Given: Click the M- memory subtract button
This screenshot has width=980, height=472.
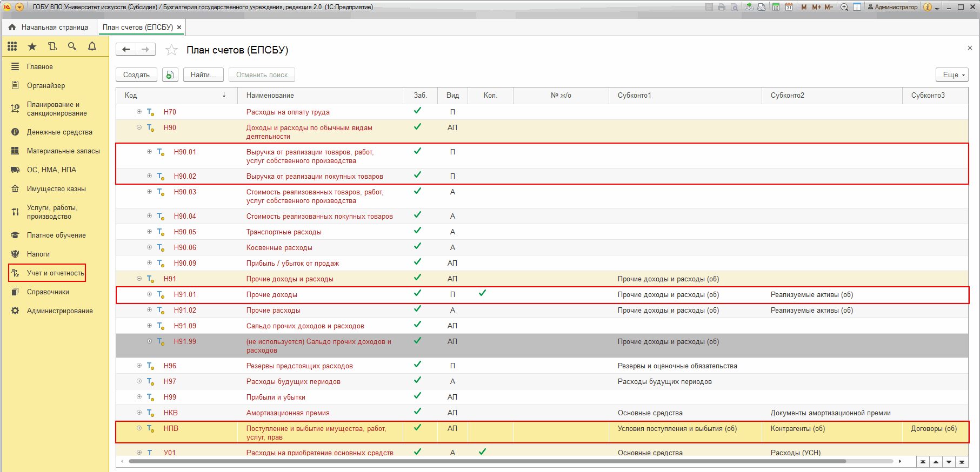Looking at the screenshot, I should [x=829, y=7].
